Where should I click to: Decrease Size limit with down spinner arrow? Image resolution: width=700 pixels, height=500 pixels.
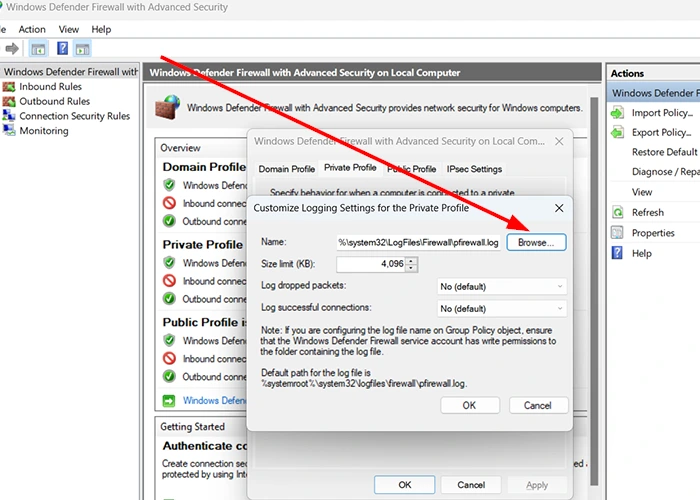411,268
